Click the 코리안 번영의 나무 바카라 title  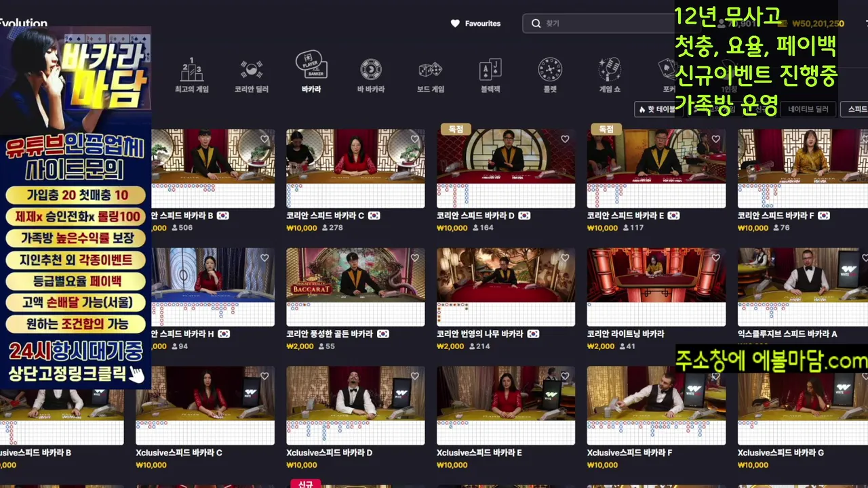pos(479,334)
